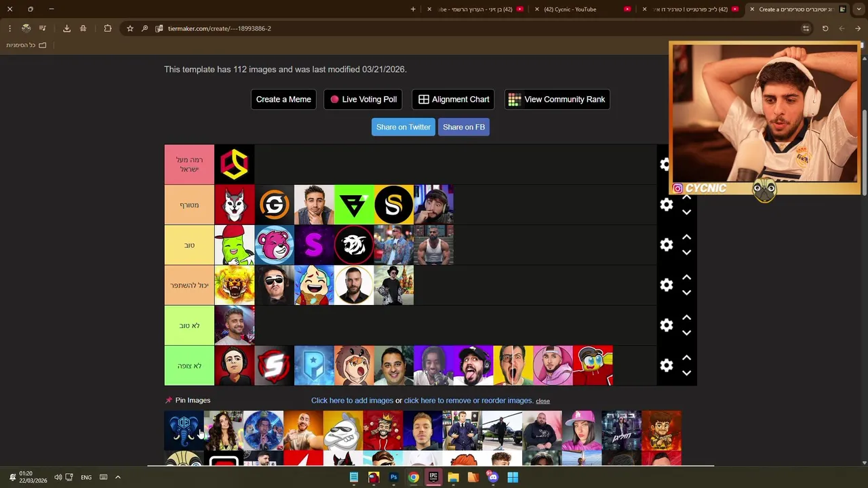The height and width of the screenshot is (488, 868).
Task: Click the yellow טוב tier label
Action: coord(189,245)
